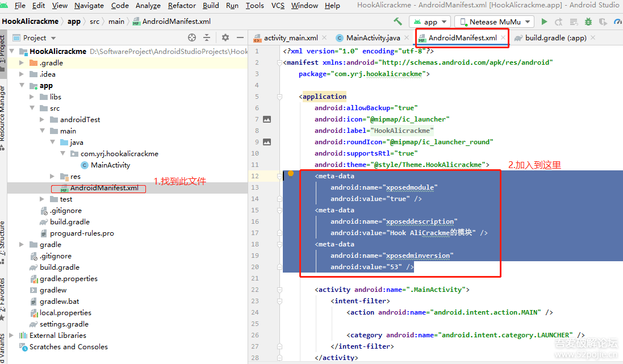Click the Debug app bug icon
This screenshot has width=623, height=364.
[588, 22]
